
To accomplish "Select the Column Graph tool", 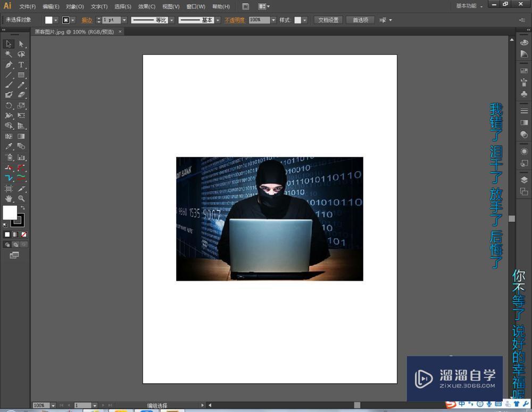I will point(21,157).
